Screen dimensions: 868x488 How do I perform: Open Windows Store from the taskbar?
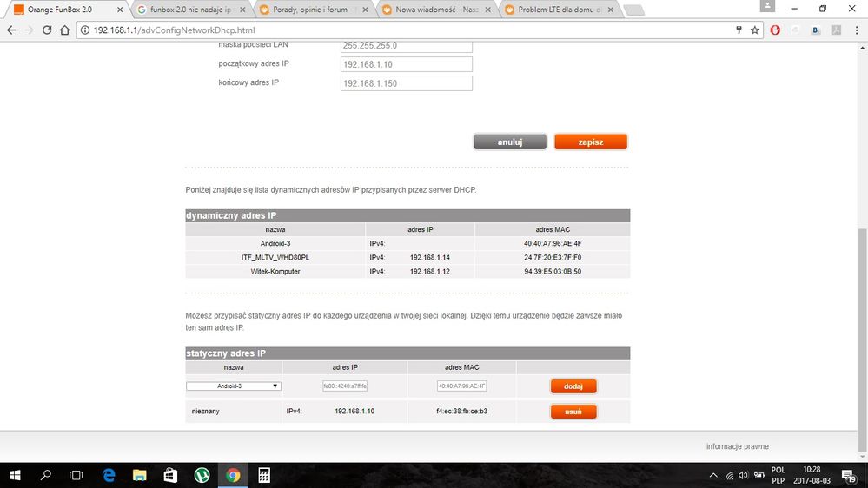[x=170, y=475]
